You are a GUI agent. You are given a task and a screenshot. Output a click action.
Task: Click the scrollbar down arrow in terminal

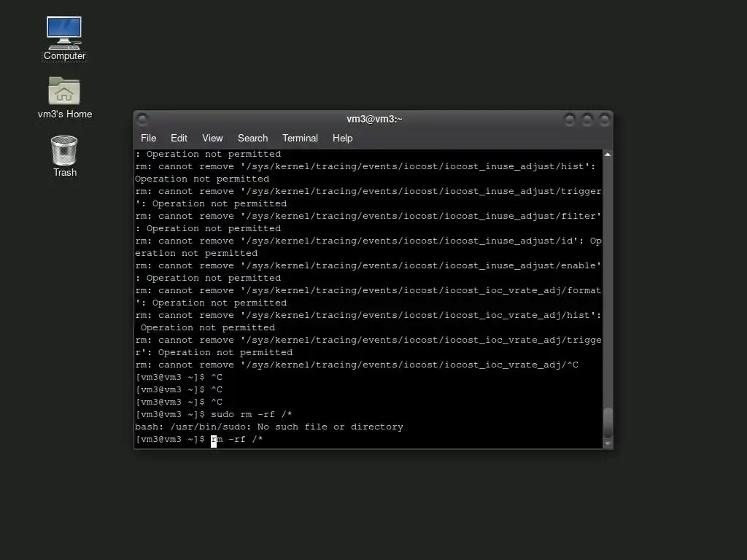coord(608,443)
